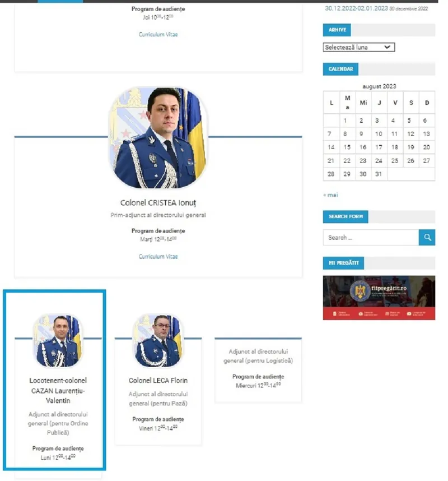Click Colonel CRISTEA Ionuț's portrait photo
This screenshot has height=481, width=448.
(x=158, y=138)
